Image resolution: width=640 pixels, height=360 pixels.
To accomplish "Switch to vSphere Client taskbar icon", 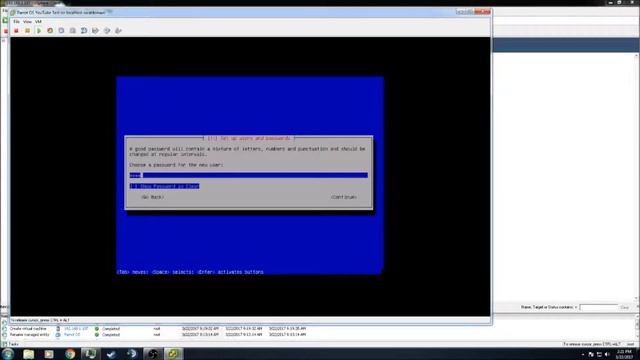I will pos(90,354).
